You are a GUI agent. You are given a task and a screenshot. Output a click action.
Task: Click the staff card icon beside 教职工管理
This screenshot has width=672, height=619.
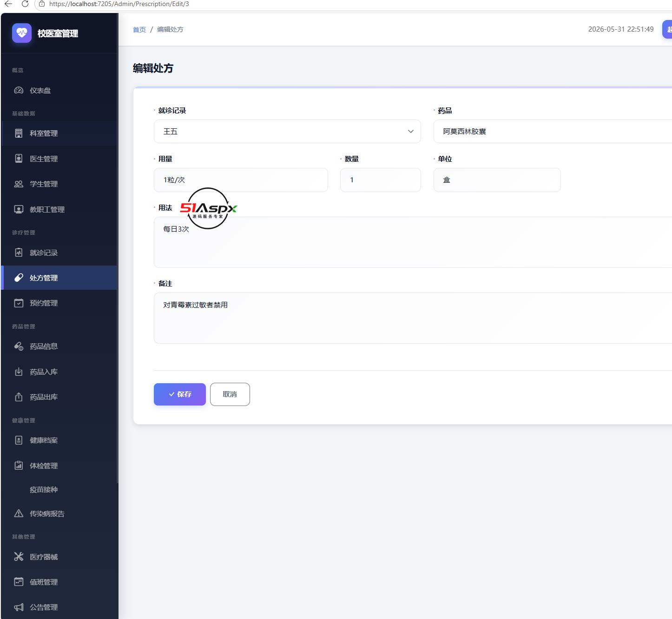[19, 209]
